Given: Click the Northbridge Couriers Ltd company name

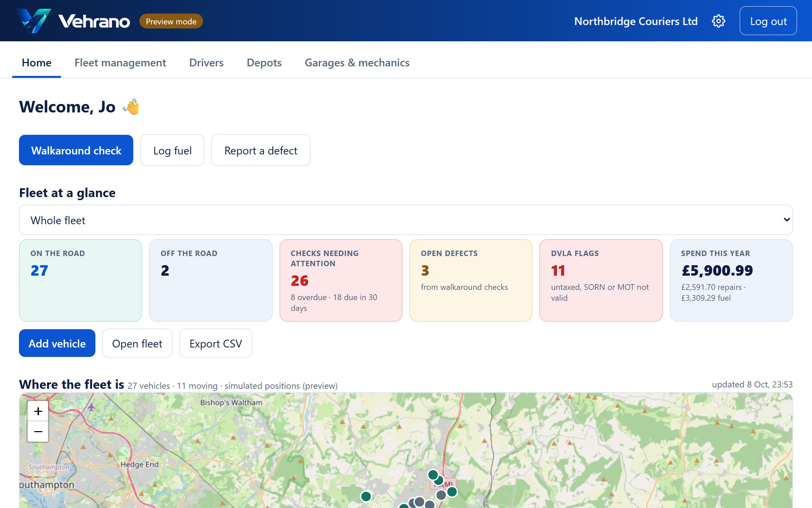Looking at the screenshot, I should 636,21.
